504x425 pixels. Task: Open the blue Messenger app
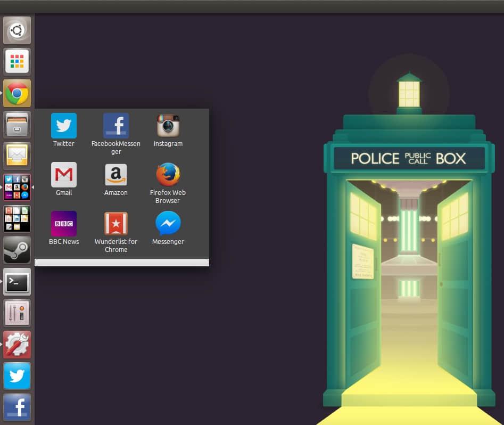point(168,224)
